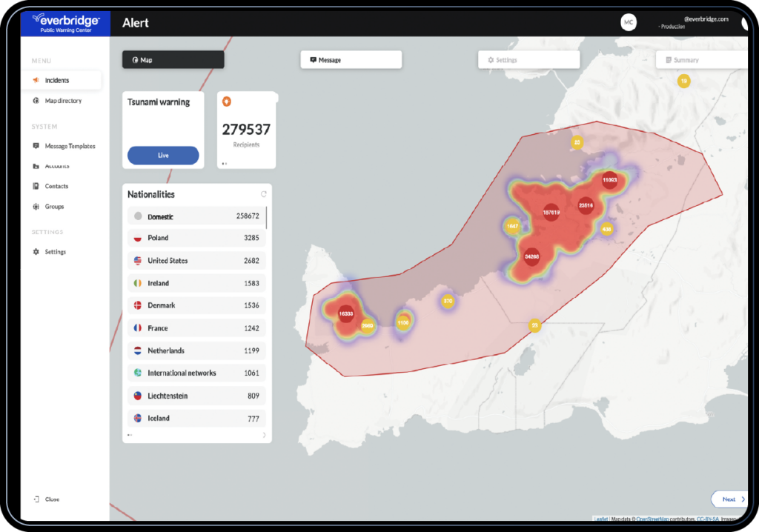Open the MC user avatar

click(x=629, y=22)
